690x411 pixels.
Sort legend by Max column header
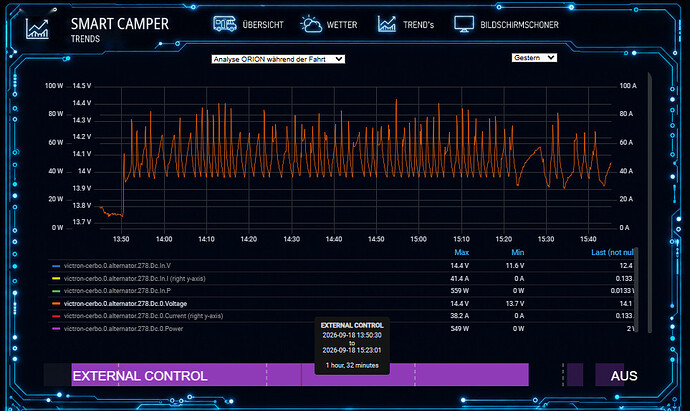461,252
